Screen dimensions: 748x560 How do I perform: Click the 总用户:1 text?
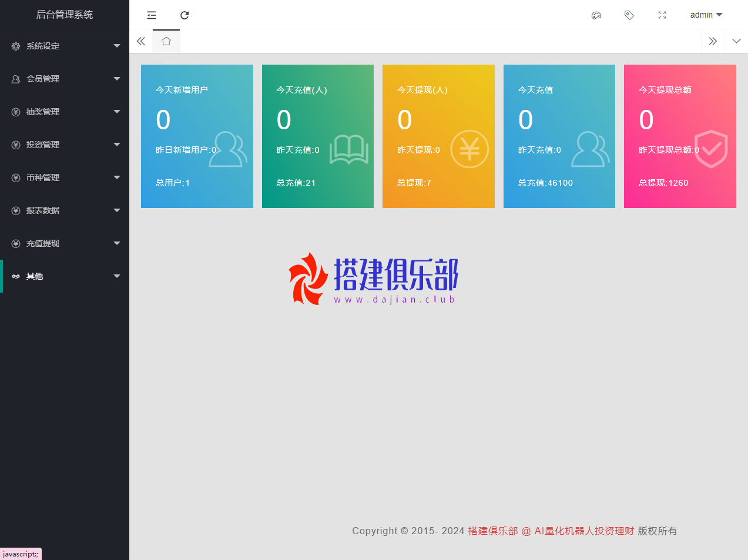click(x=173, y=183)
